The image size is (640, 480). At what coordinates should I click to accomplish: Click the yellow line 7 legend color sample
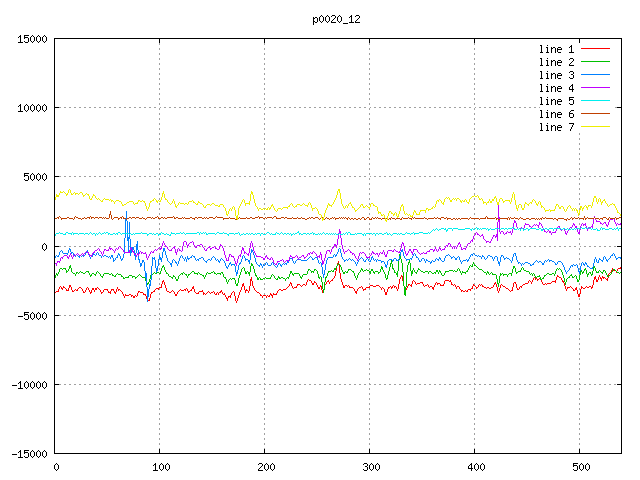pos(596,127)
